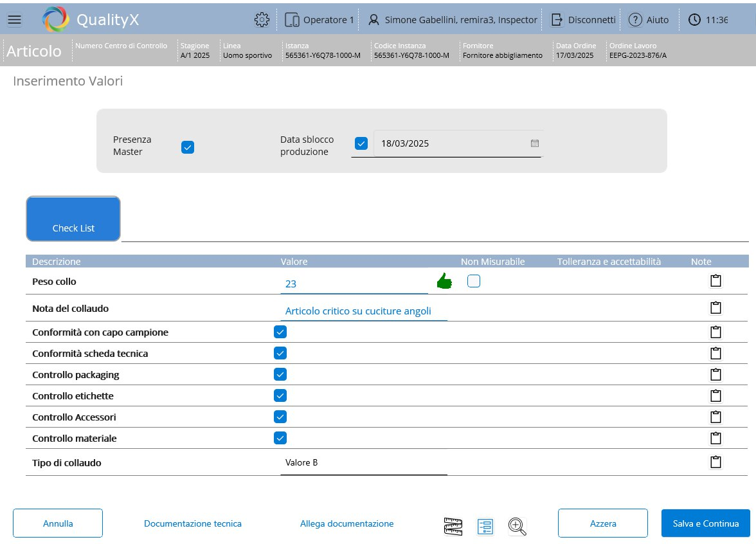Open Tipo di collaudo value dropdown
This screenshot has height=544, width=756.
[363, 463]
